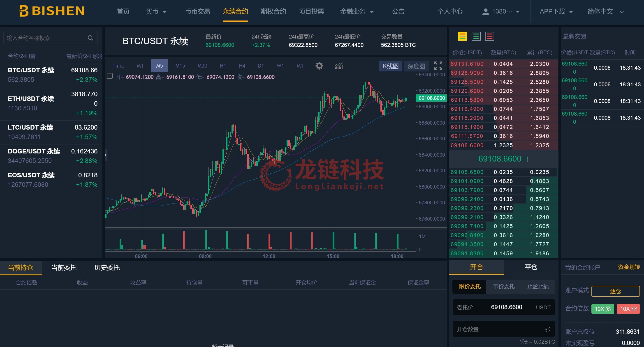Expand the OHLC legend plus icon
Viewport: 644px width, 347px height.
[110, 76]
